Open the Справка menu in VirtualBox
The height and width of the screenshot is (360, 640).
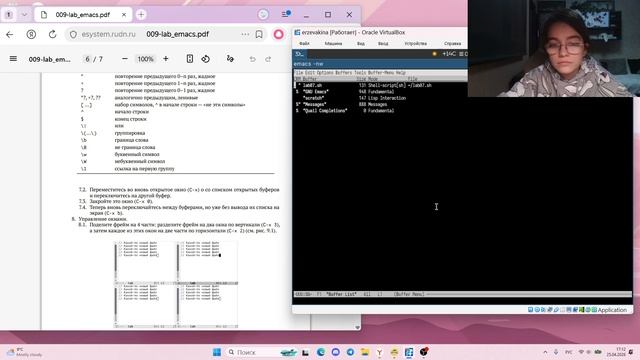point(452,43)
